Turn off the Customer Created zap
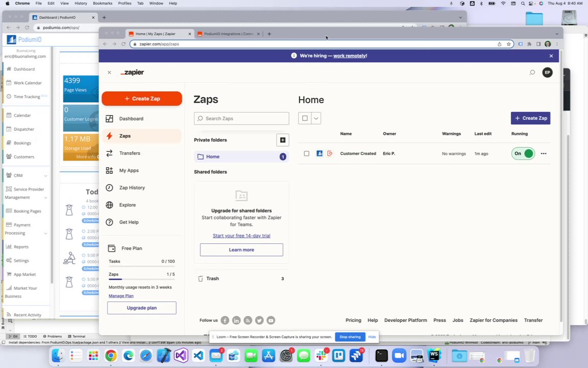This screenshot has height=368, width=588. (x=523, y=153)
